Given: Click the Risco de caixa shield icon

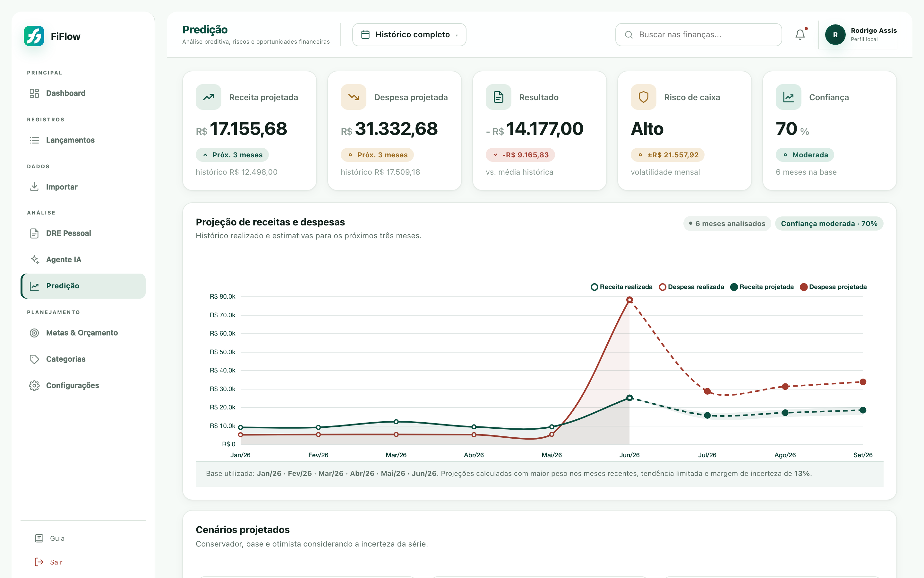Looking at the screenshot, I should point(643,97).
